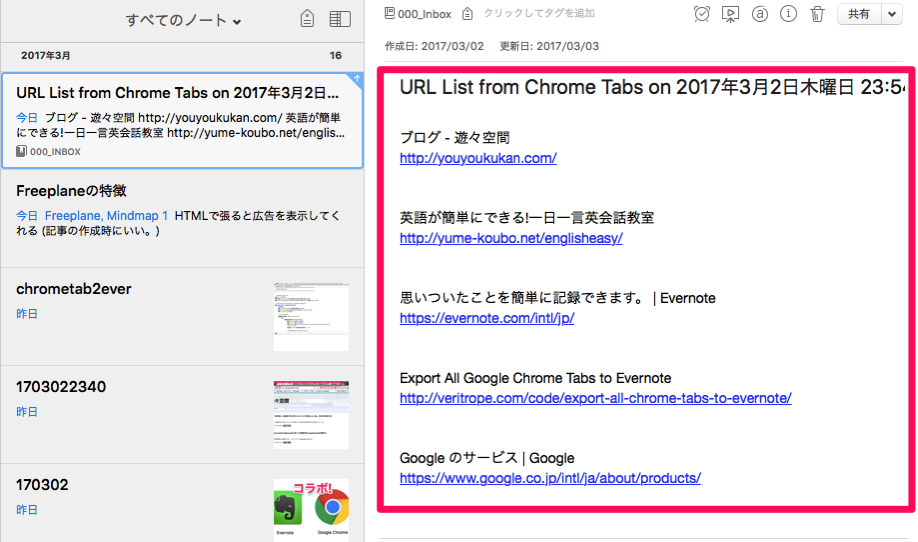Start presentation mode icon
918x542 pixels.
730,14
